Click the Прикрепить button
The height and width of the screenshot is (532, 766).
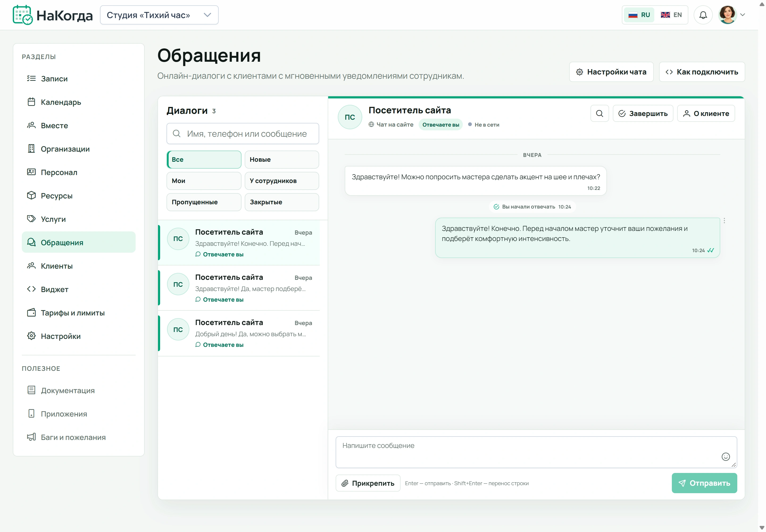(368, 483)
